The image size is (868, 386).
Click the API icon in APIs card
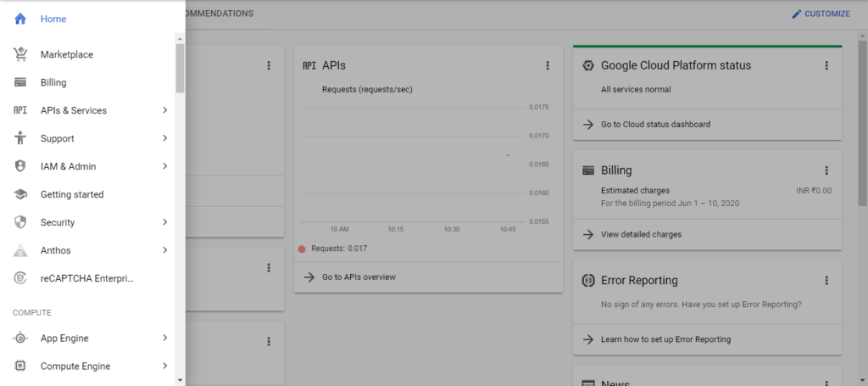309,65
